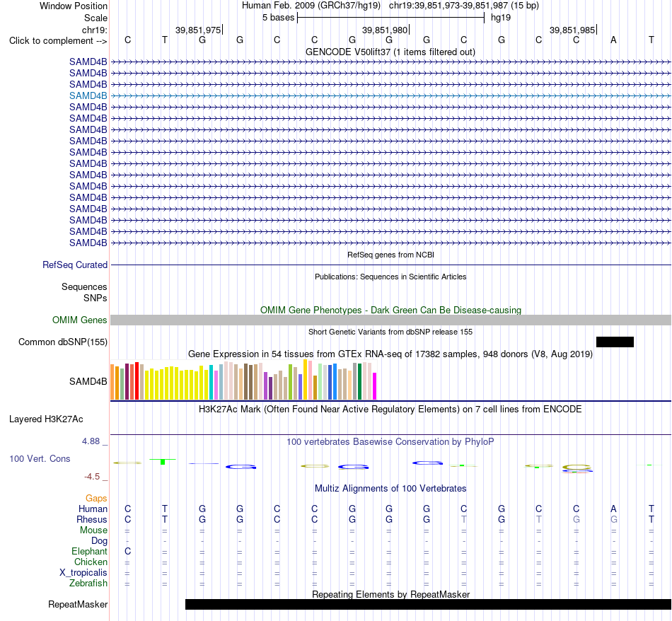Click the Chicken alignment row label

point(91,562)
